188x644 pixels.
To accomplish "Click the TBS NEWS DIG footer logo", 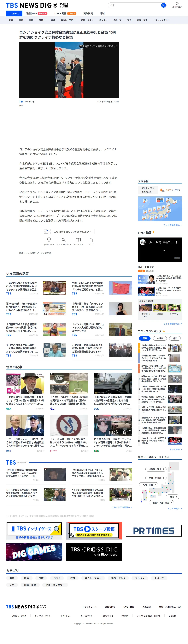I will [26, 607].
